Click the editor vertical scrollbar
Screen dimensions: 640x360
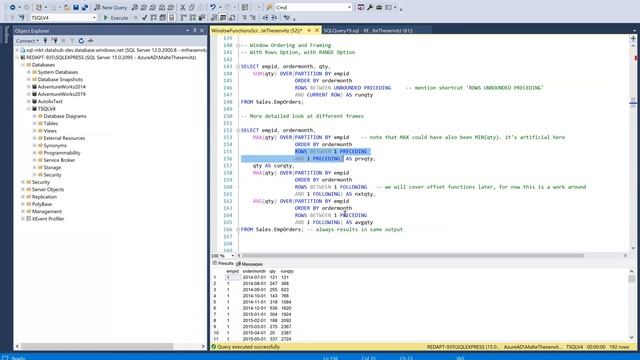633,143
